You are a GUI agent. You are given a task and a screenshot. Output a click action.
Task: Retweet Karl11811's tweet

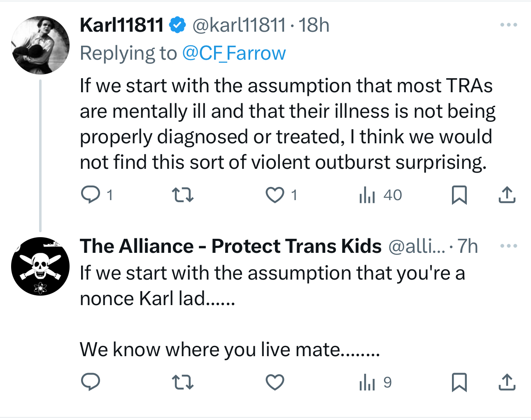(182, 195)
